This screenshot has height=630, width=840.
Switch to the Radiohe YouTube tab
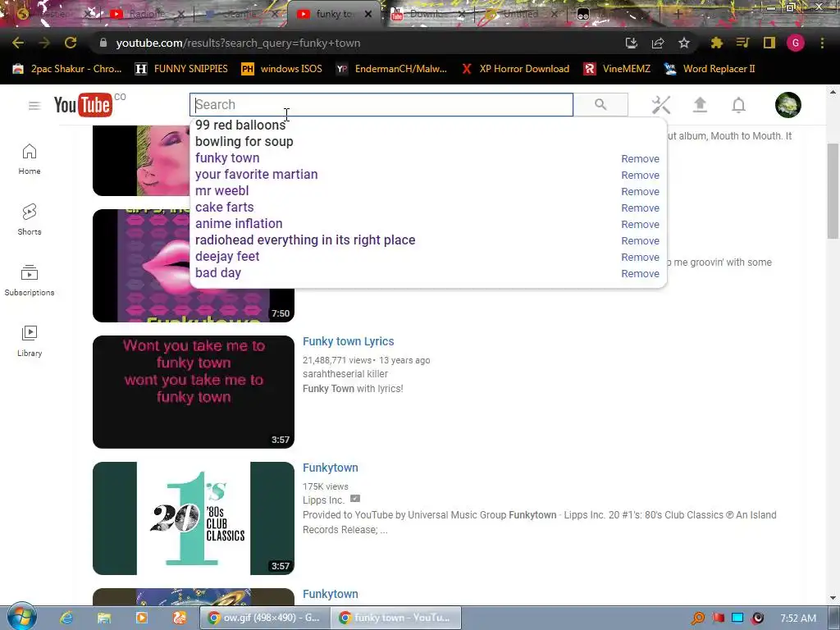pyautogui.click(x=146, y=14)
